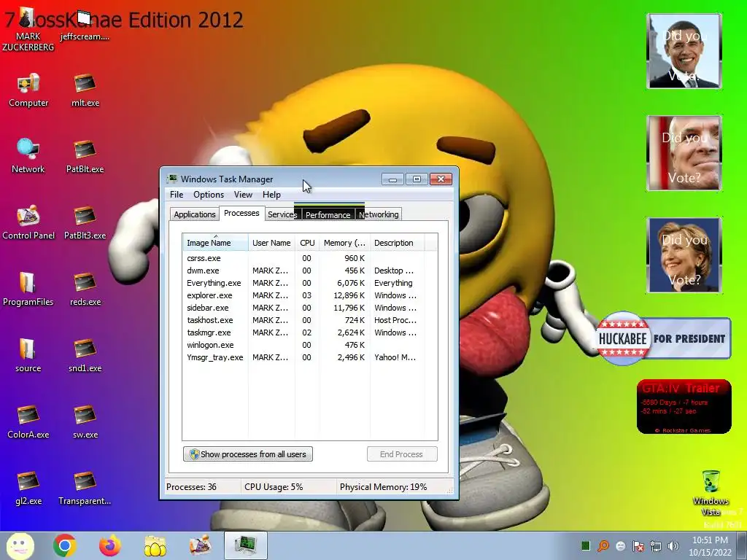Select the Everything.exe process row
This screenshot has width=747, height=560.
click(303, 283)
